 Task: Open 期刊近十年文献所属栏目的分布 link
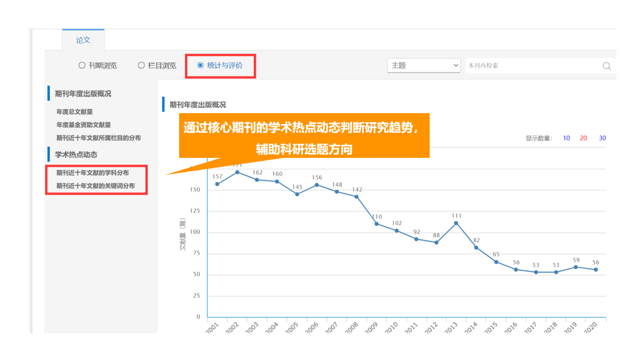pyautogui.click(x=99, y=138)
